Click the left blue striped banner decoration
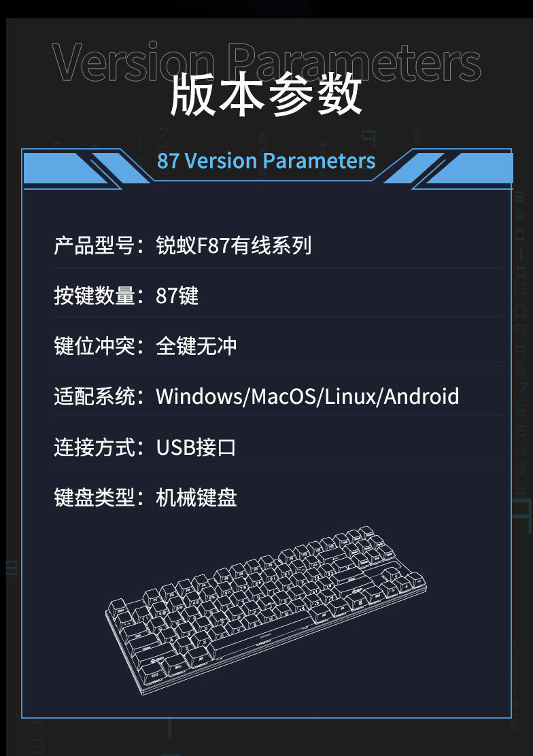Screen dimensions: 533x756 click(x=87, y=169)
